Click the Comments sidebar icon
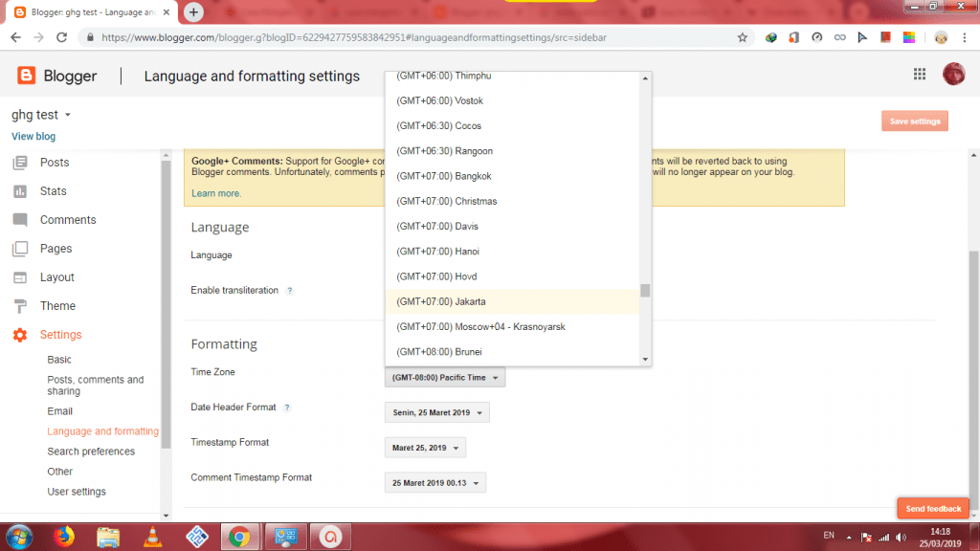 [x=20, y=220]
